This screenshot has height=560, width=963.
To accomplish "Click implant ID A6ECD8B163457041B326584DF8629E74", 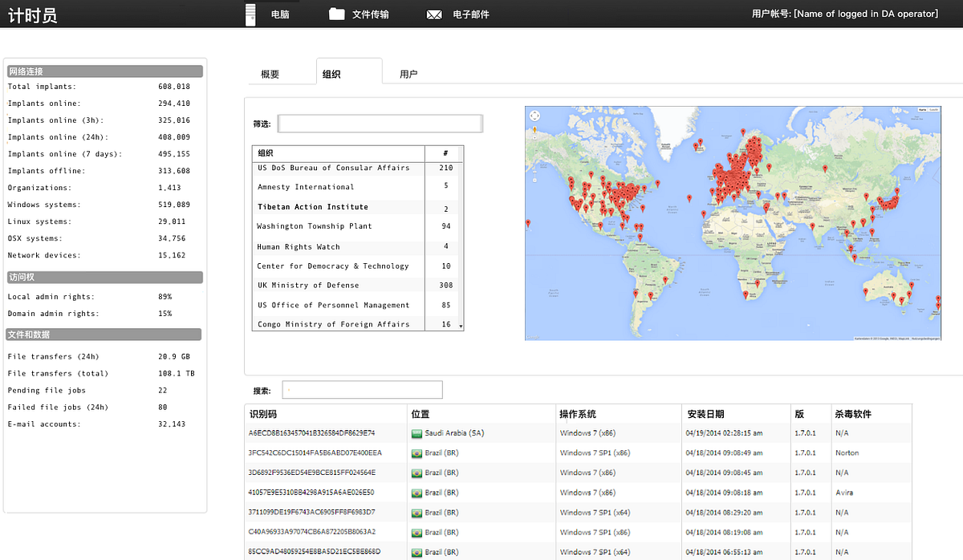I will (x=312, y=433).
